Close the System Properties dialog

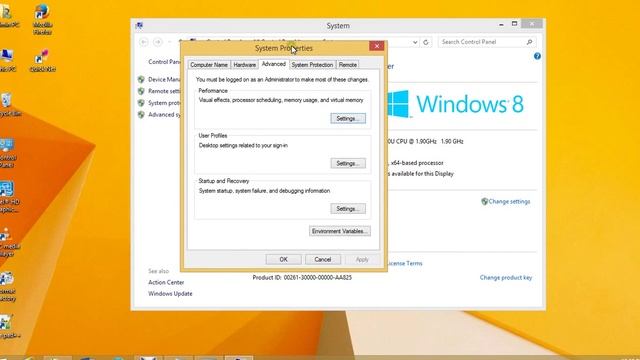(x=376, y=46)
